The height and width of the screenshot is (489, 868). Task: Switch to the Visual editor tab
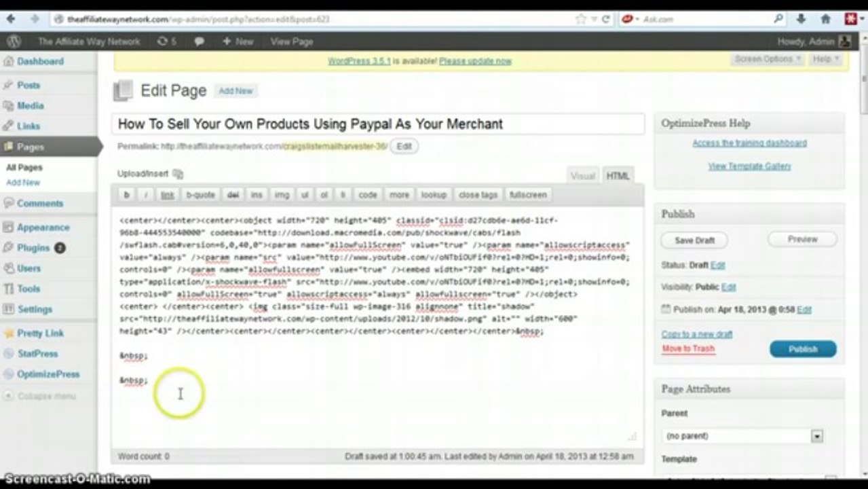[x=582, y=176]
